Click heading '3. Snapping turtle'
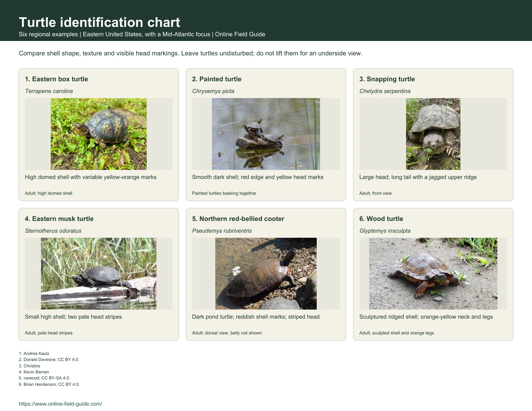This screenshot has width=532, height=411. click(x=387, y=79)
